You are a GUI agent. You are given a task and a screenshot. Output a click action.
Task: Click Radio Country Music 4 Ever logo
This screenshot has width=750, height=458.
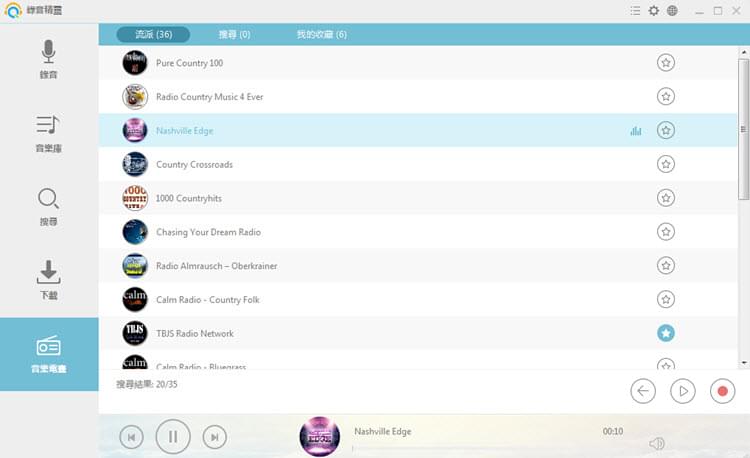pos(135,97)
